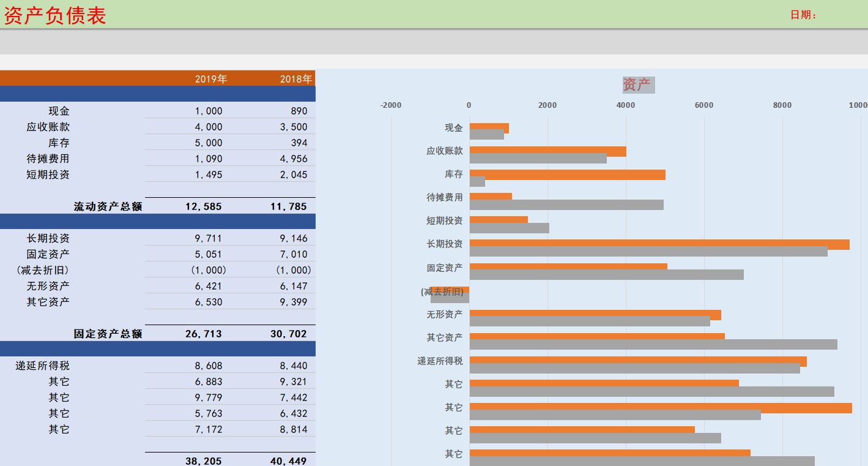The width and height of the screenshot is (868, 466).
Task: Select the 无形资产 value 6,421
Action: (209, 286)
